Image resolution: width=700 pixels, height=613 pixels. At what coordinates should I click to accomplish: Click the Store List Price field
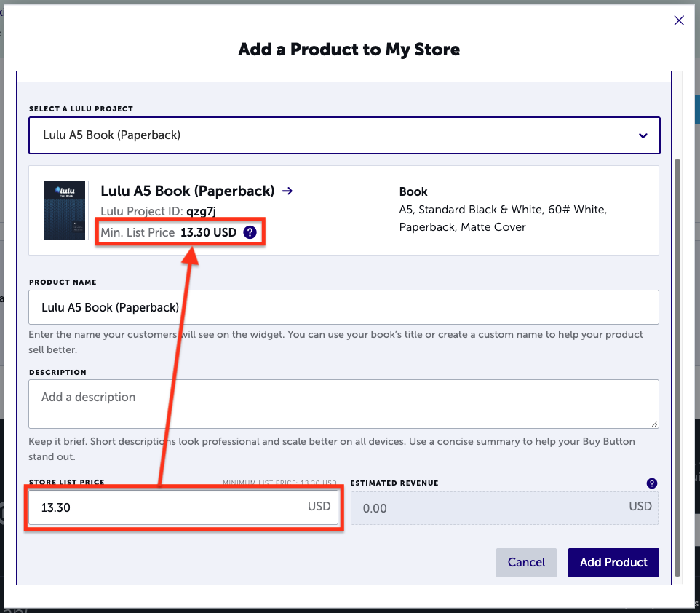coord(183,507)
